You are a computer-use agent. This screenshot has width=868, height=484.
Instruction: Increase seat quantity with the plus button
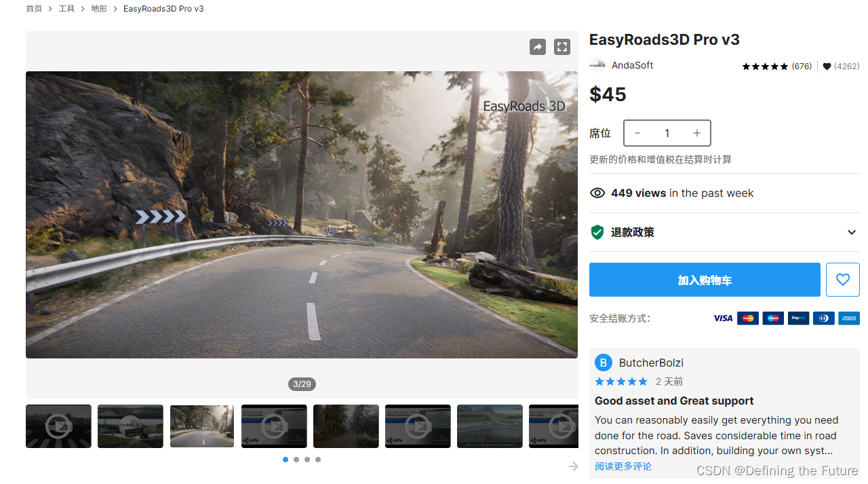696,133
